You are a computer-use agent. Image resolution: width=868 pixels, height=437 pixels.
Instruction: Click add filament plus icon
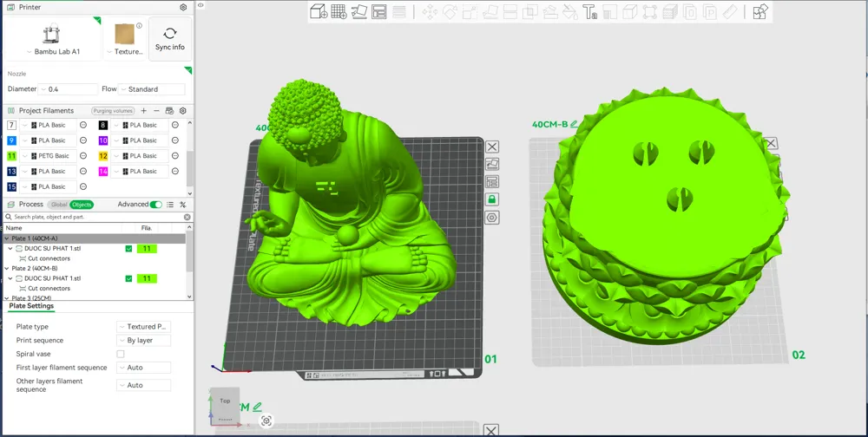144,111
